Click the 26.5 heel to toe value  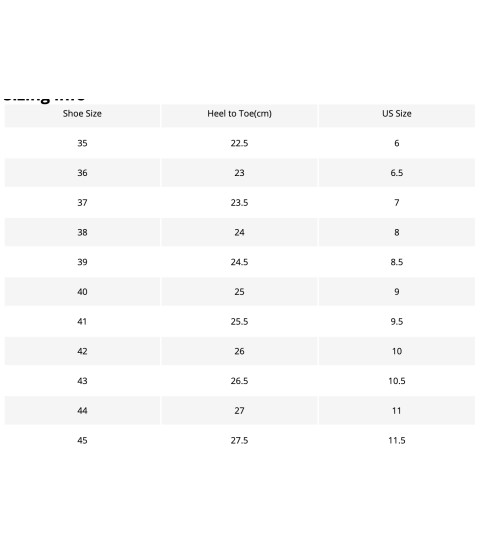pyautogui.click(x=239, y=381)
